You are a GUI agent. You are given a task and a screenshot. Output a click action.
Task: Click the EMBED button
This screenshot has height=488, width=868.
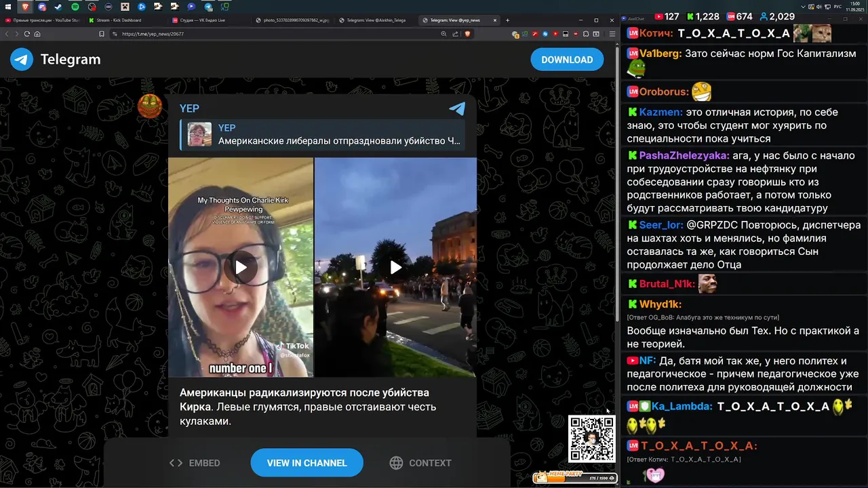[x=195, y=463]
